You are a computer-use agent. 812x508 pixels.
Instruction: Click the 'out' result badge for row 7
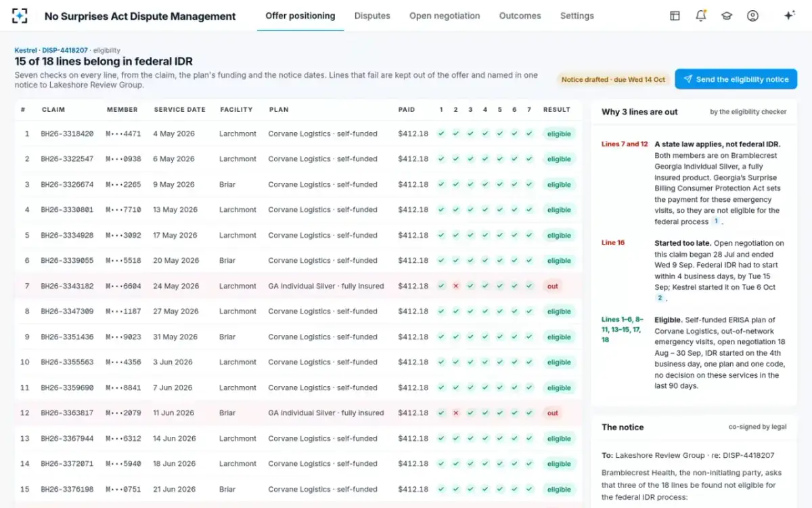click(553, 286)
